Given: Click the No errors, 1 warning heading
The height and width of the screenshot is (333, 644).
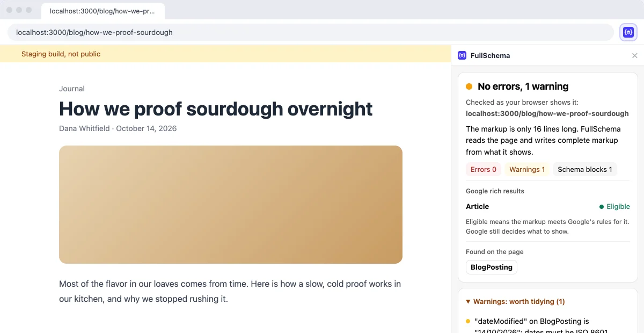Looking at the screenshot, I should click(523, 86).
